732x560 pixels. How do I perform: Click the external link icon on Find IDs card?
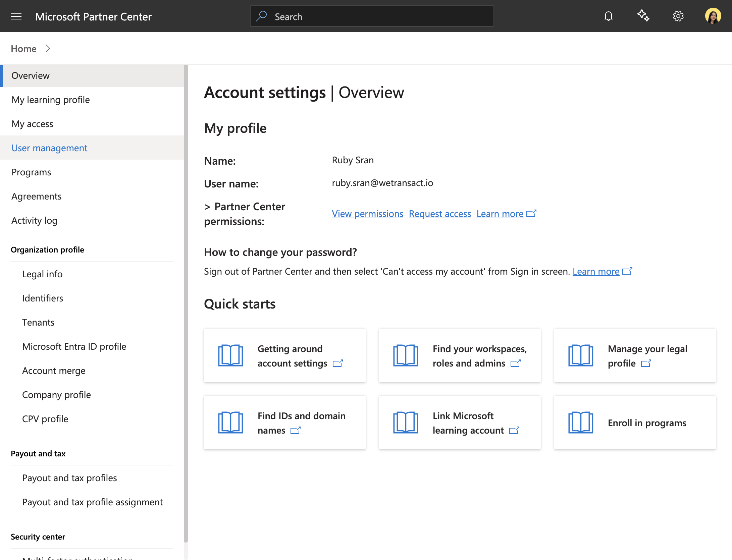point(296,431)
